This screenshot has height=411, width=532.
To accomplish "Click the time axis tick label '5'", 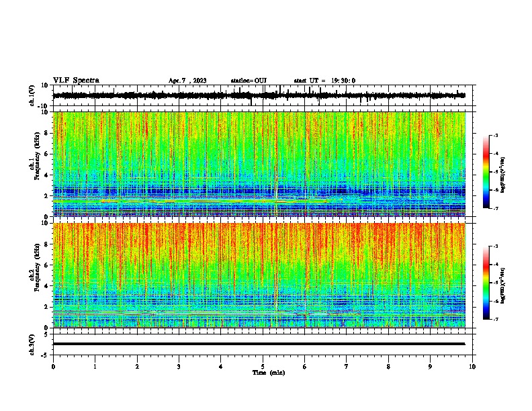I will (x=263, y=367).
